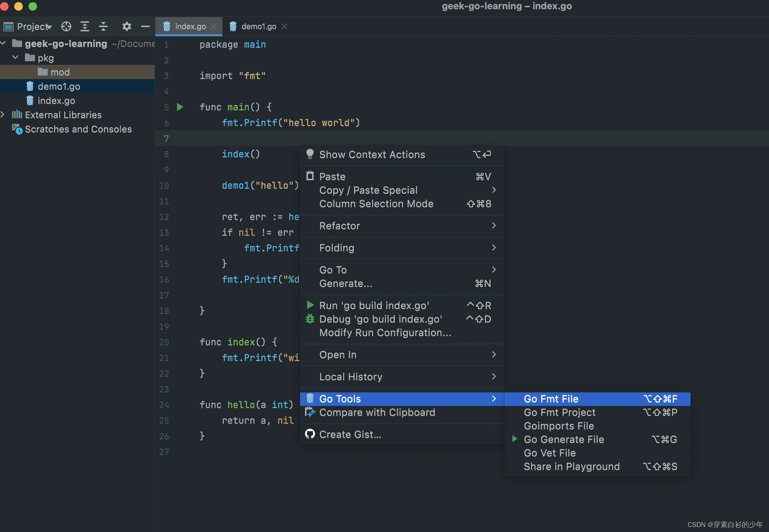Close the demo1.go editor tab

coord(284,26)
